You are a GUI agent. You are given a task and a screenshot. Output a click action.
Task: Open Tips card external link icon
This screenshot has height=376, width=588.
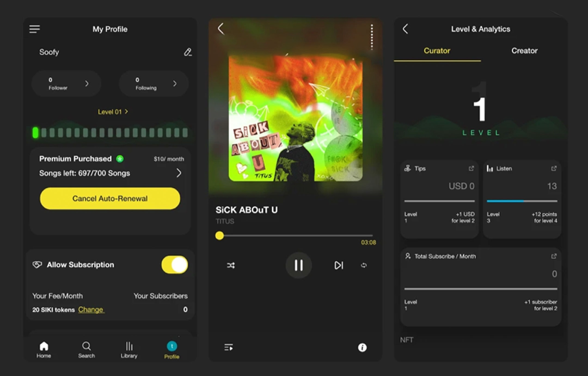(x=471, y=169)
